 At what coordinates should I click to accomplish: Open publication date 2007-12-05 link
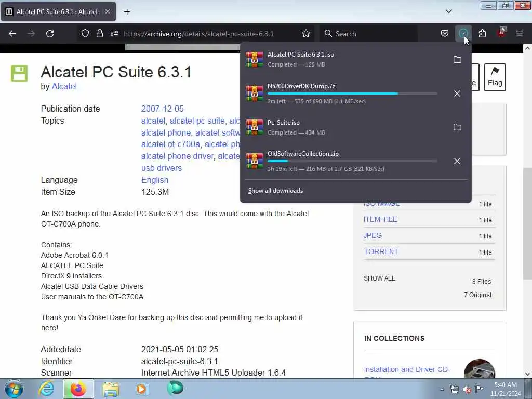coord(162,109)
